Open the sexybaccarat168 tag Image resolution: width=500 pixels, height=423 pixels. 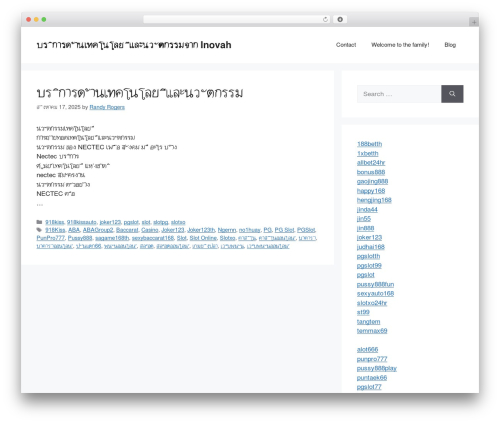click(153, 238)
